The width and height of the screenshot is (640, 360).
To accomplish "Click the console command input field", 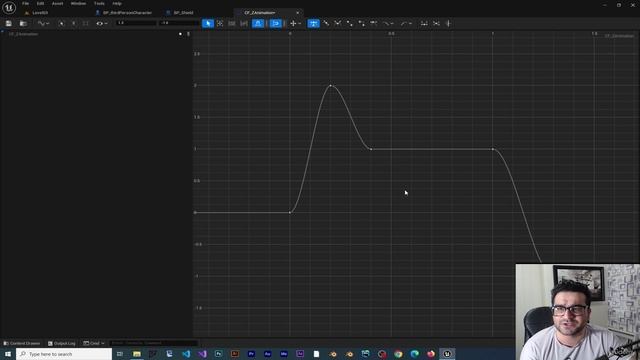I will point(153,343).
